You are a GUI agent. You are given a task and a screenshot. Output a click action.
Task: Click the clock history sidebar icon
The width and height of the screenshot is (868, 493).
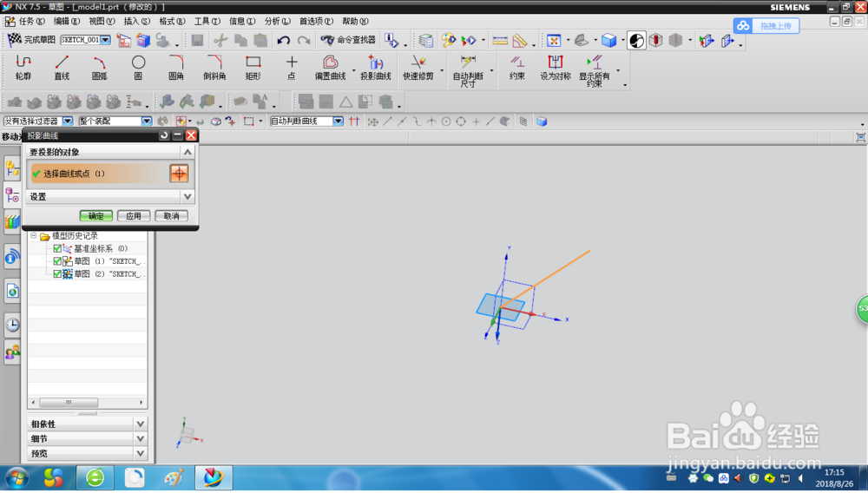click(x=13, y=325)
